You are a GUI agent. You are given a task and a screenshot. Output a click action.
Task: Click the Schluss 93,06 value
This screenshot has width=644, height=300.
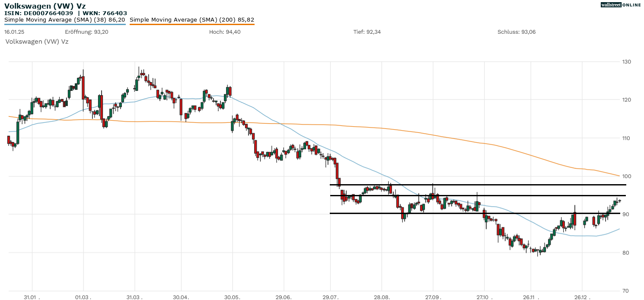point(516,32)
